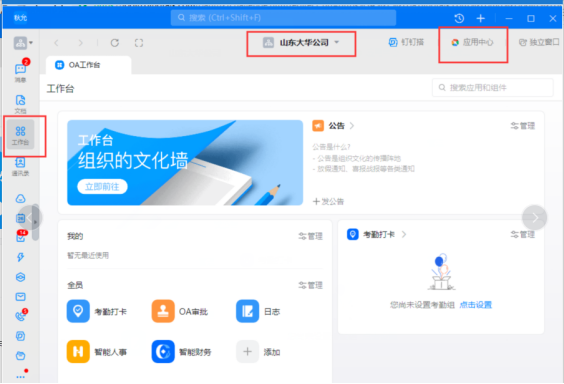Click the history clock icon in title bar
The width and height of the screenshot is (564, 384).
pos(459,18)
